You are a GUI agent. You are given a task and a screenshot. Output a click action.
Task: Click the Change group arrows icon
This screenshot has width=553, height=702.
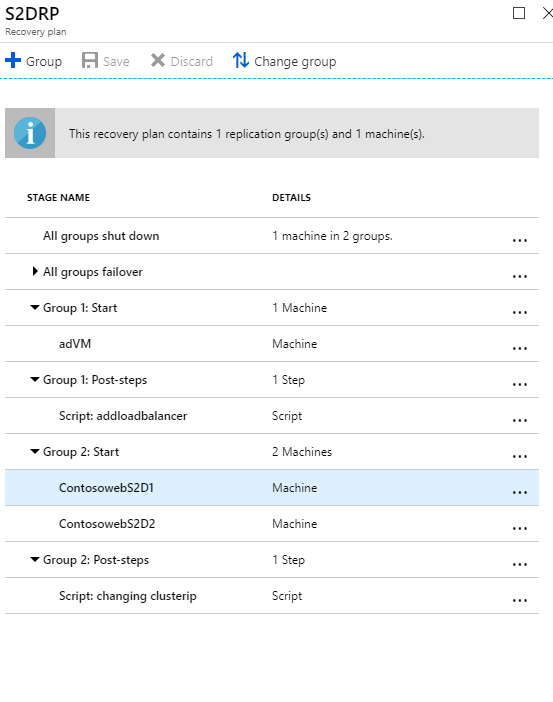coord(240,60)
